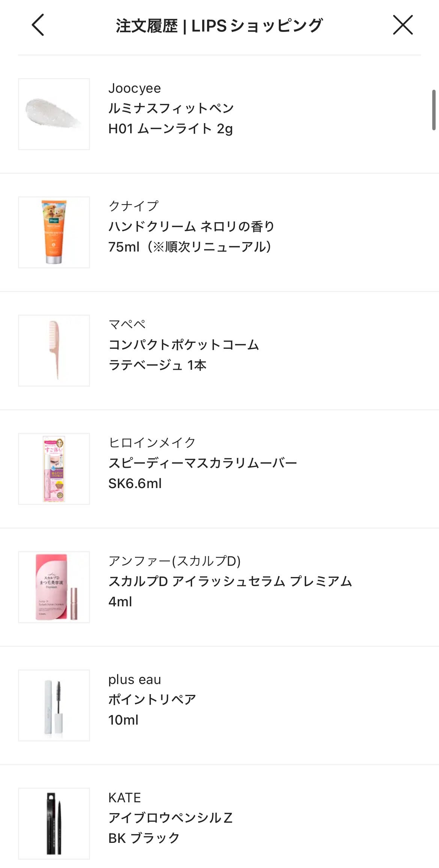The width and height of the screenshot is (439, 868).
Task: Open the ポイントリペア product entry
Action: point(152,699)
